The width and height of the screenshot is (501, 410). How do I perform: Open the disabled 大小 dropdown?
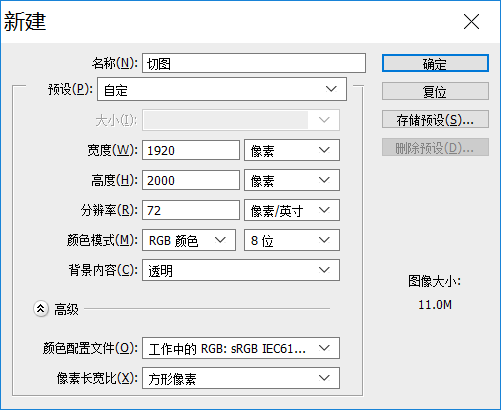click(x=241, y=120)
